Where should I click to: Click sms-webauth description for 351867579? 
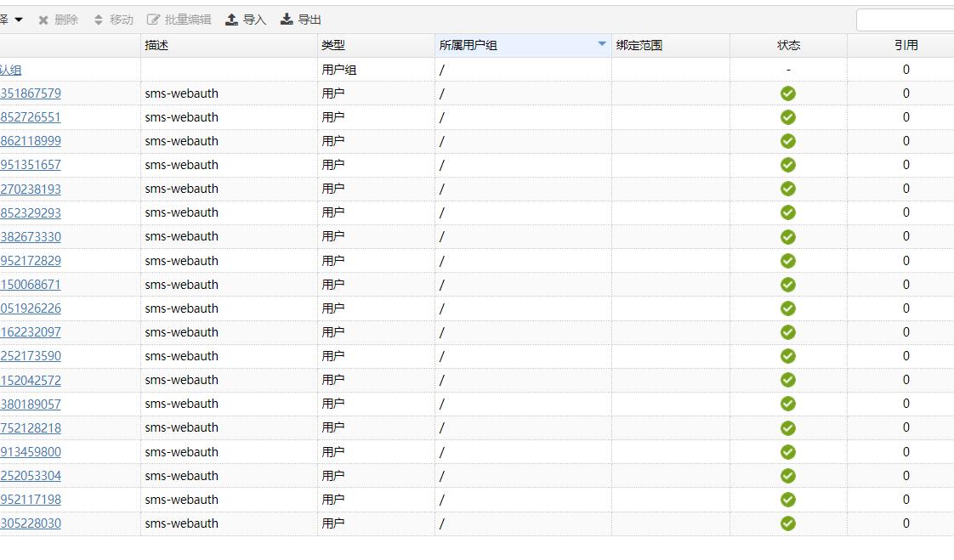(x=181, y=93)
